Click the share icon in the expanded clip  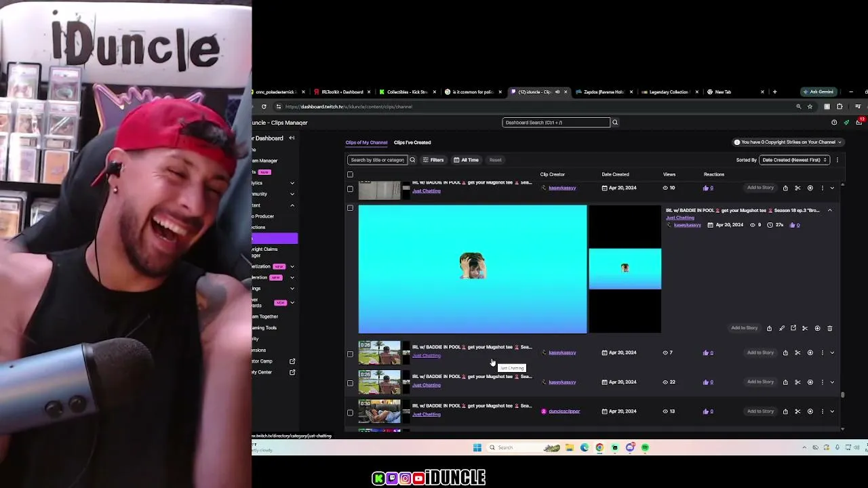(x=769, y=328)
